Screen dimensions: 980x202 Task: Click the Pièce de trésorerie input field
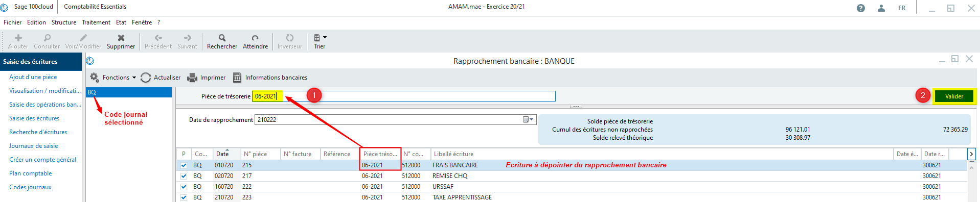pyautogui.click(x=403, y=96)
